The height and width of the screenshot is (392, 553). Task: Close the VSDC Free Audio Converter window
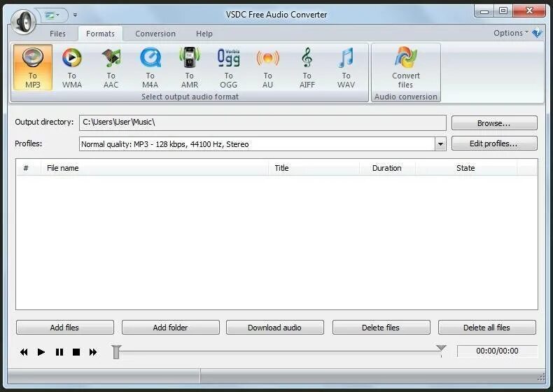529,11
